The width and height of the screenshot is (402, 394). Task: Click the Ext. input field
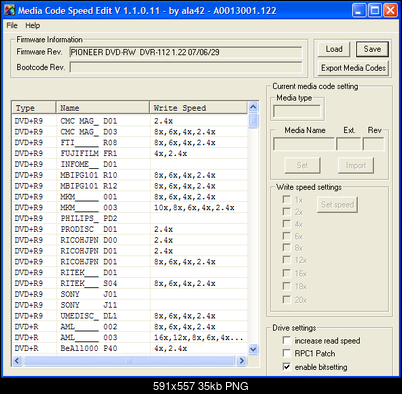point(349,144)
